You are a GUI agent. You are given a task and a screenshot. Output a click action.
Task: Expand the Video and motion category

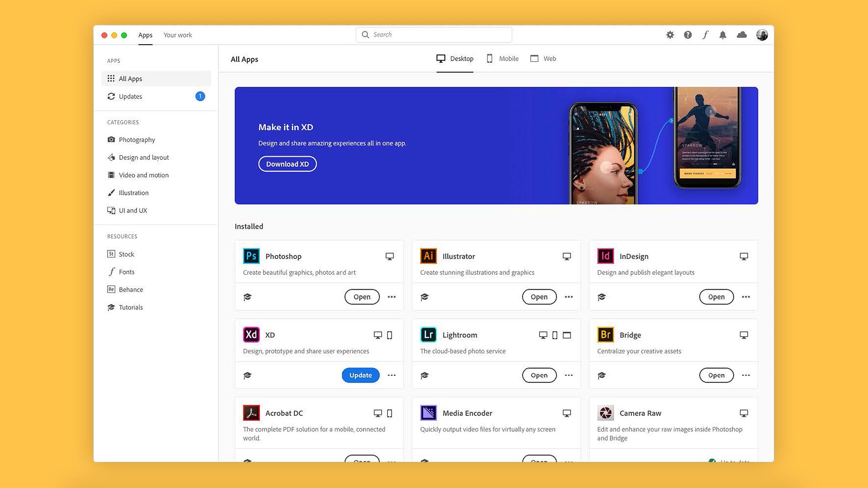click(x=143, y=174)
